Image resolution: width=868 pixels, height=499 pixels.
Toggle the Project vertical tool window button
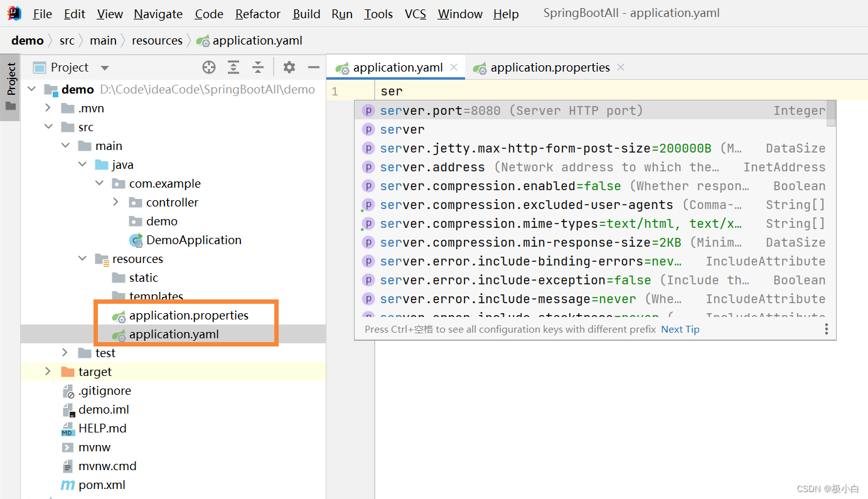[11, 87]
